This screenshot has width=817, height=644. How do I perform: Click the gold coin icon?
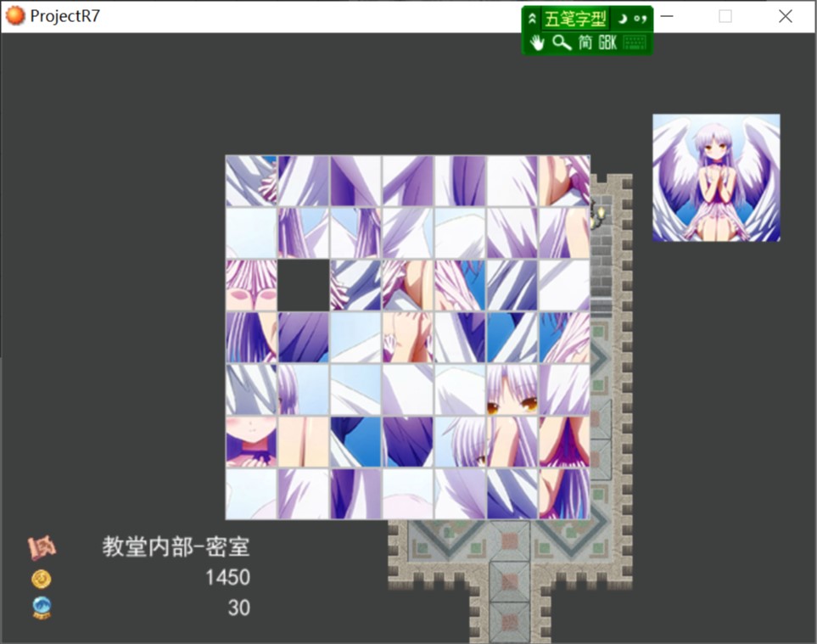(x=42, y=579)
